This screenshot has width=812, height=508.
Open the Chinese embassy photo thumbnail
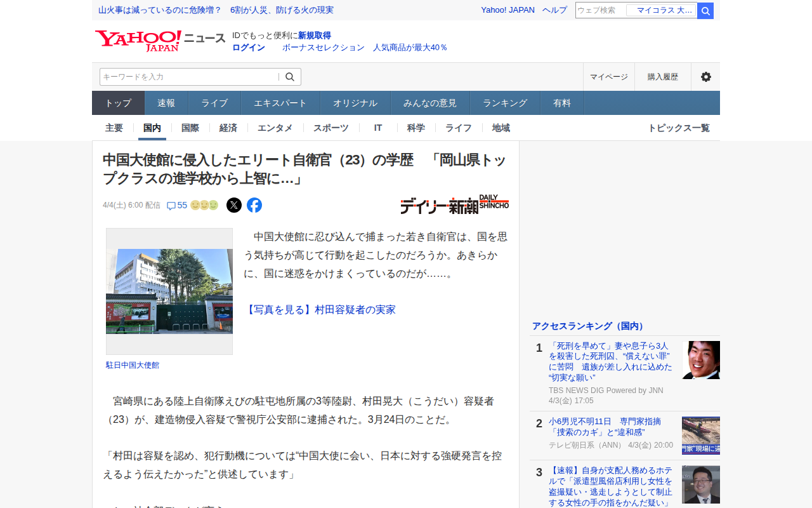coord(169,291)
